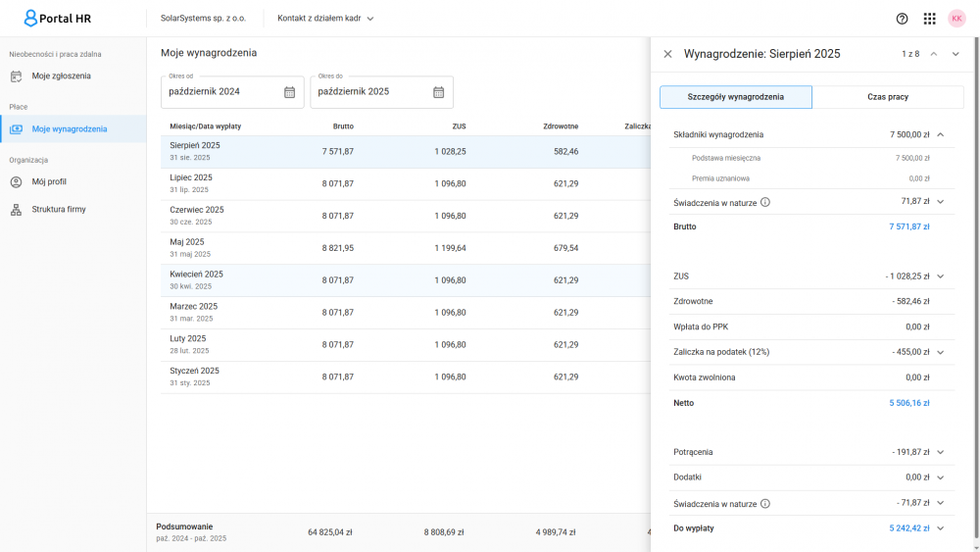This screenshot has width=980, height=552.
Task: Open Kontakt z działem kadr dropdown
Action: coord(325,19)
